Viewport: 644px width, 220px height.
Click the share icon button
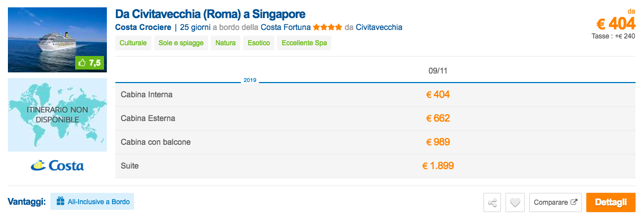point(492,202)
